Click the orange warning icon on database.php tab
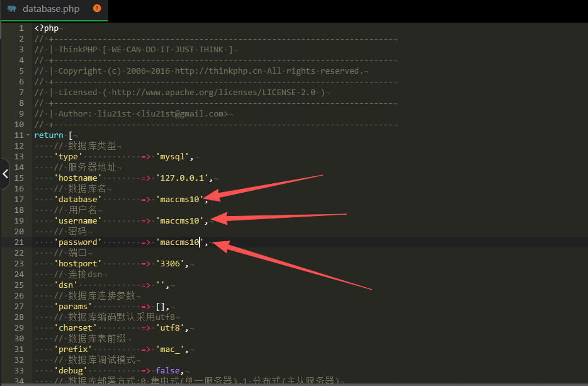Screen dimensions: 588x386 96,8
